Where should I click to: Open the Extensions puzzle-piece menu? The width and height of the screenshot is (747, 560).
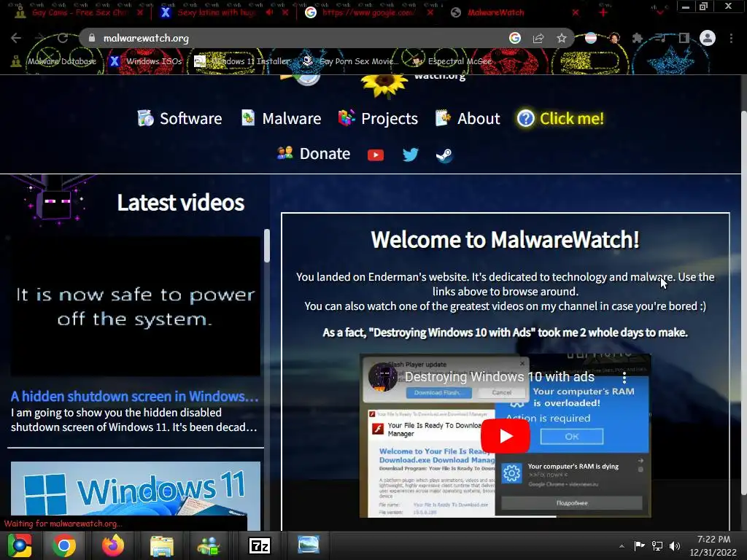[637, 38]
